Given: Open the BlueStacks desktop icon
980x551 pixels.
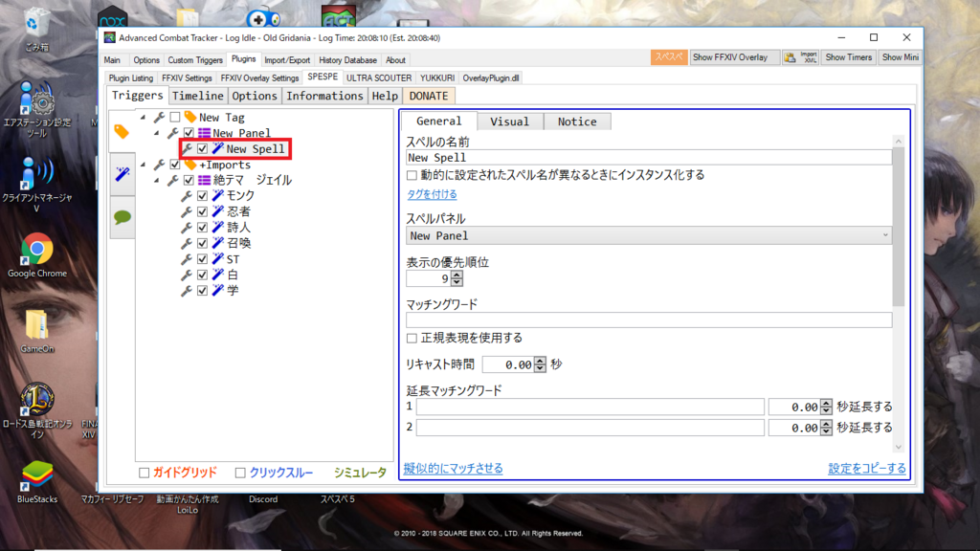Looking at the screenshot, I should coord(37,481).
